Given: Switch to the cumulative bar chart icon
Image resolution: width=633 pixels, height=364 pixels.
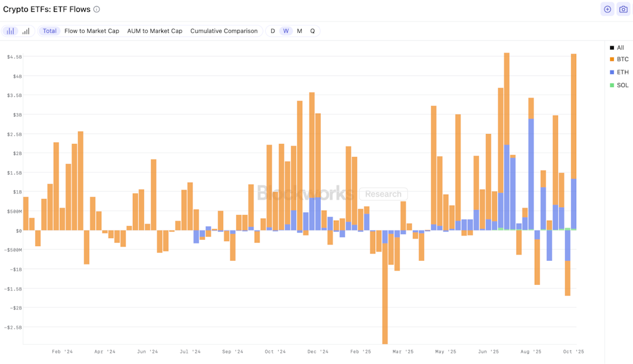Looking at the screenshot, I should [26, 31].
